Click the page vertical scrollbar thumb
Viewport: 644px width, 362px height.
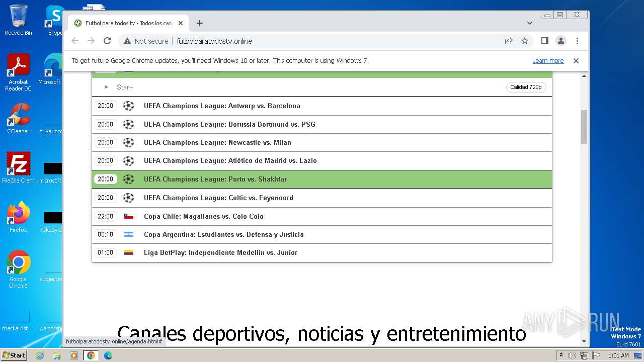pyautogui.click(x=584, y=127)
